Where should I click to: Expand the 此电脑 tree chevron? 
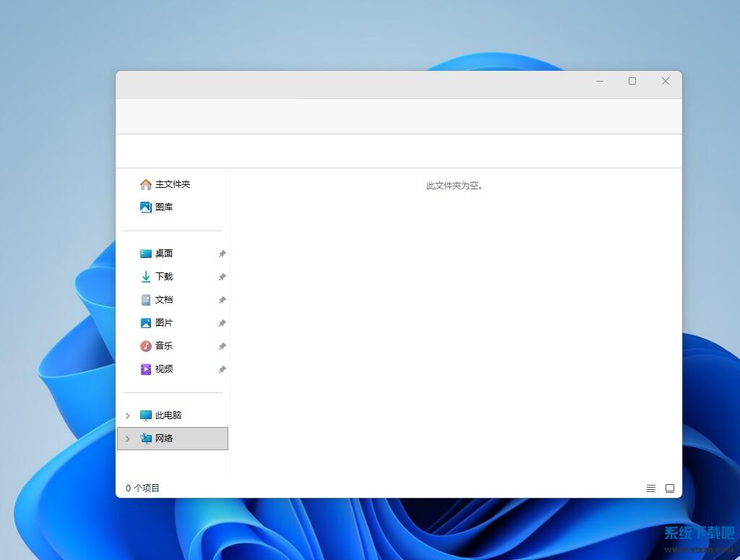[128, 415]
